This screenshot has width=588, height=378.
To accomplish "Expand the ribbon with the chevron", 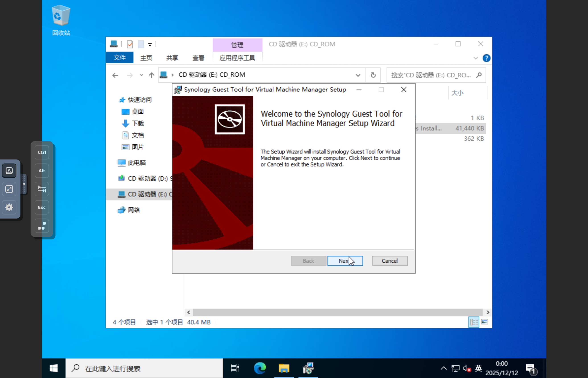I will [x=475, y=58].
